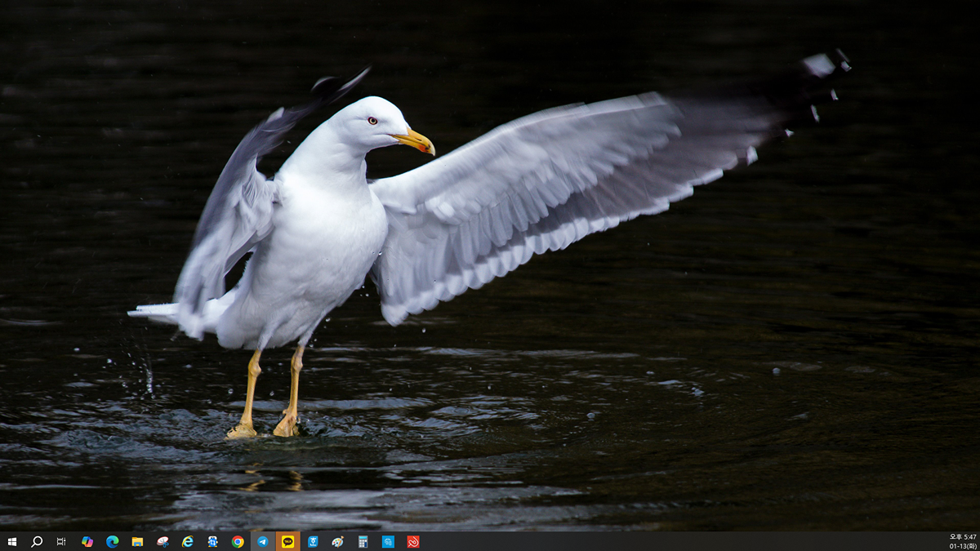Open the red app icon in taskbar
Viewport: 980px width, 551px height.
412,541
